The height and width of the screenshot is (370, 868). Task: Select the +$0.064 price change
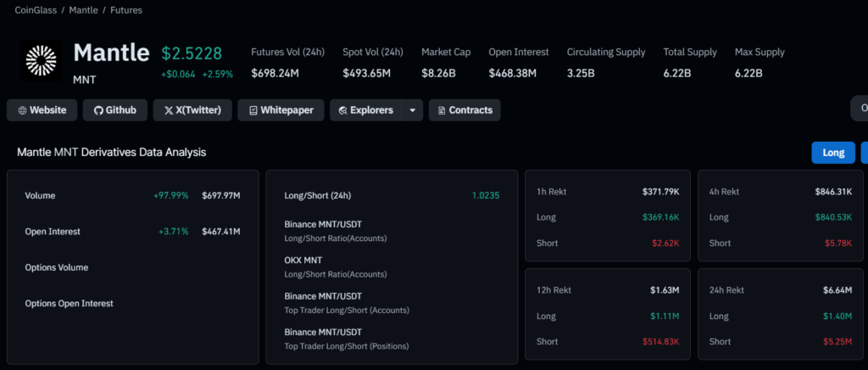[178, 74]
